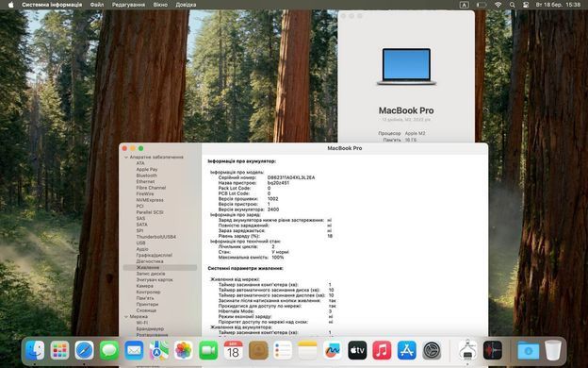Image resolution: width=588 pixels, height=368 pixels.
Task: Collapse the Мережа section in sidebar
Action: click(126, 316)
